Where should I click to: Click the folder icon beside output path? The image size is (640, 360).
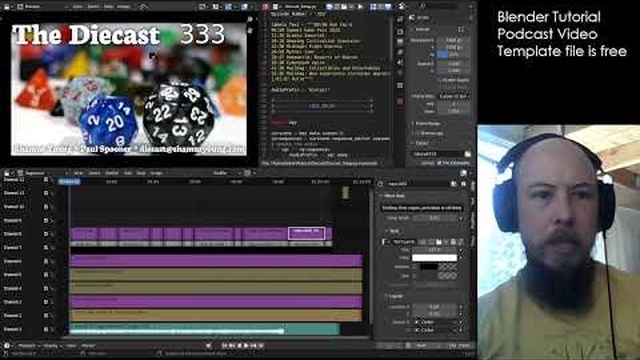467,154
